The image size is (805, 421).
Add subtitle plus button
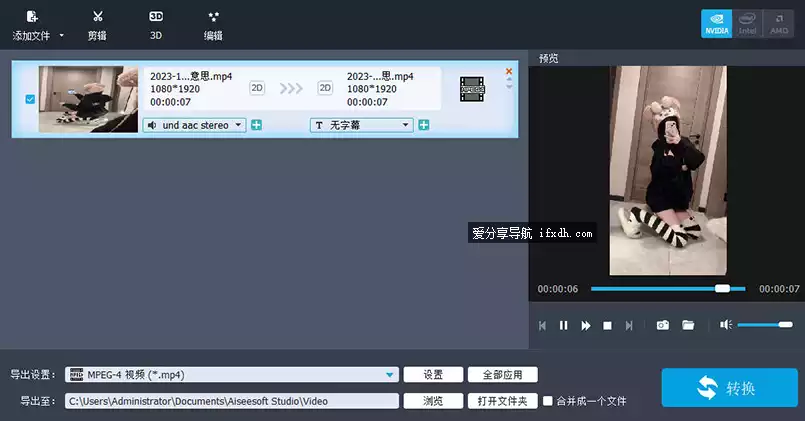[x=424, y=125]
